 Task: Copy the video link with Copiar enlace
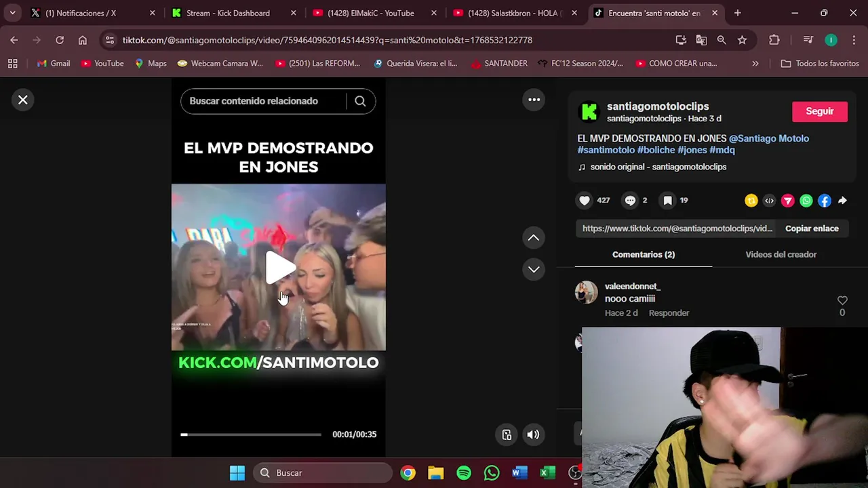(x=812, y=228)
